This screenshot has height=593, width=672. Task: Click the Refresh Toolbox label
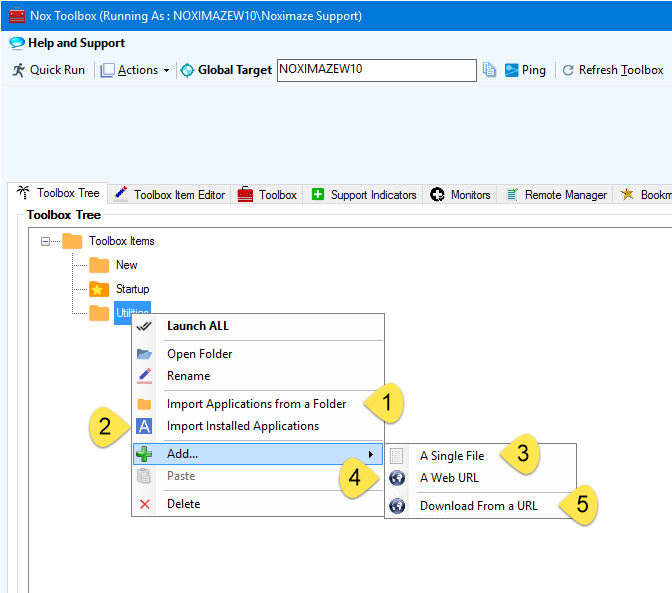tap(621, 70)
